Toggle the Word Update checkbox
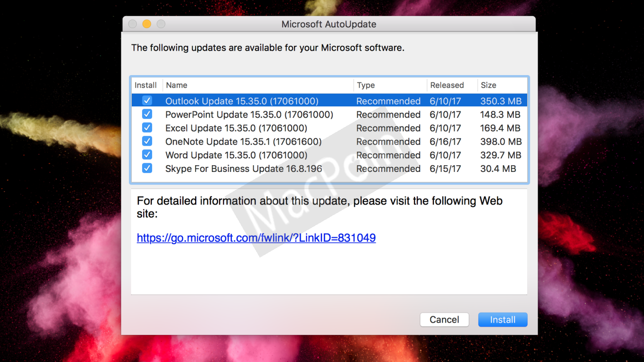The width and height of the screenshot is (644, 362). [147, 155]
